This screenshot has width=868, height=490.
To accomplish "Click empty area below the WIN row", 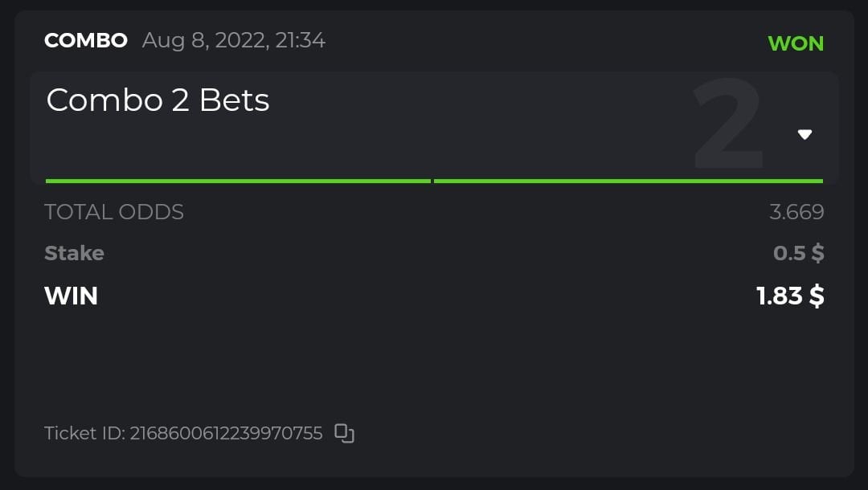I will click(x=434, y=361).
